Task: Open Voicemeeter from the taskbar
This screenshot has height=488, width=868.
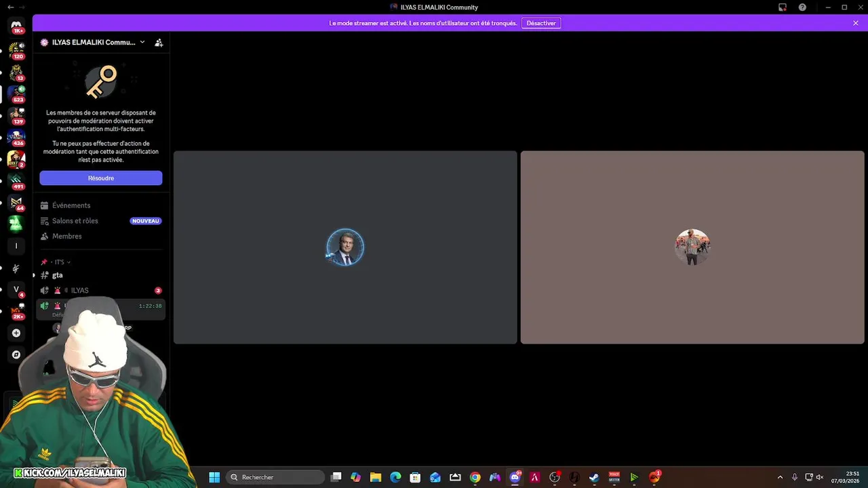Action: [614, 477]
